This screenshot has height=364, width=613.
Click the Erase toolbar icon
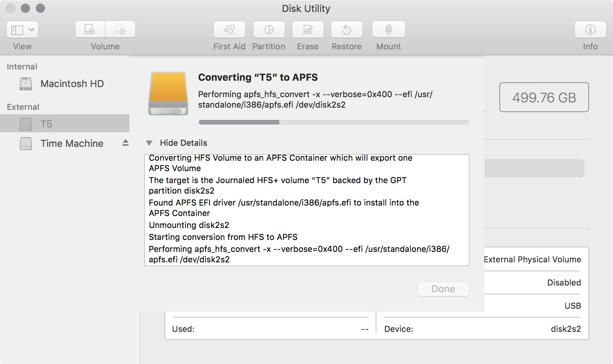(x=308, y=30)
